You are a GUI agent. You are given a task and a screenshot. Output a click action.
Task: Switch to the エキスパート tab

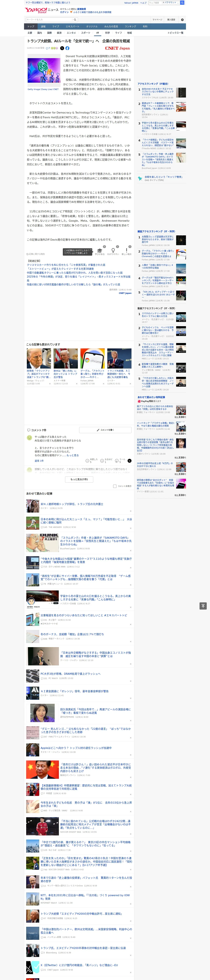tap(72, 27)
